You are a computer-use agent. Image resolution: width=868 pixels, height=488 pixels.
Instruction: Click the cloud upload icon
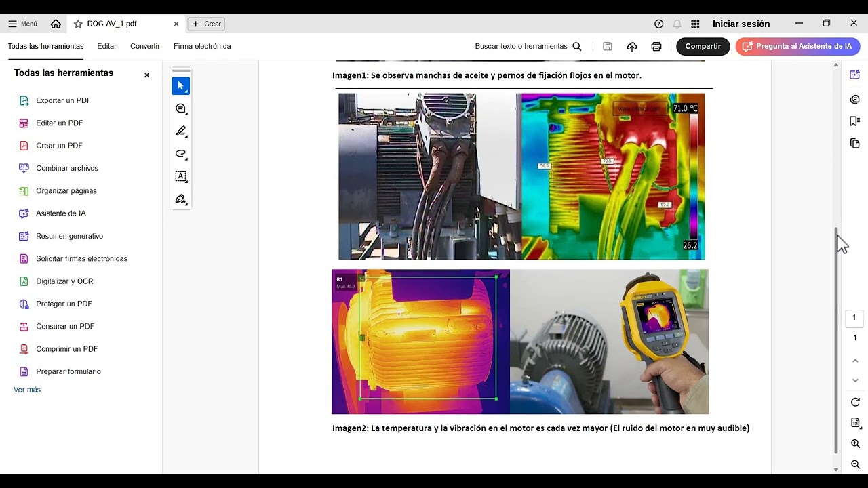632,46
